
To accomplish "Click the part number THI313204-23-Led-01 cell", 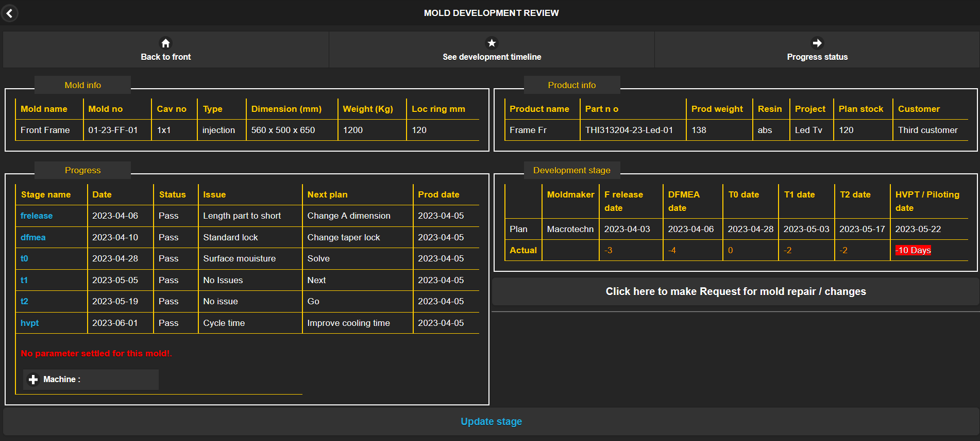I will click(629, 130).
